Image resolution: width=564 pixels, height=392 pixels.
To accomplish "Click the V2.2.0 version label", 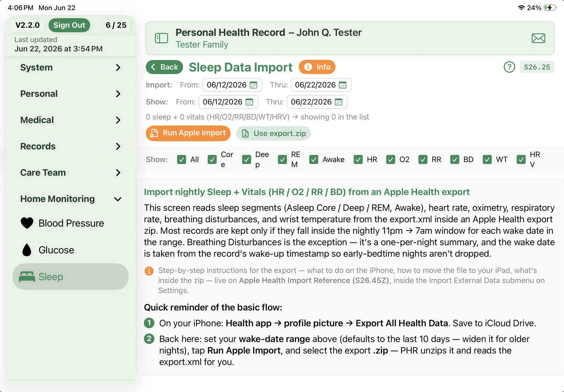I will click(27, 25).
